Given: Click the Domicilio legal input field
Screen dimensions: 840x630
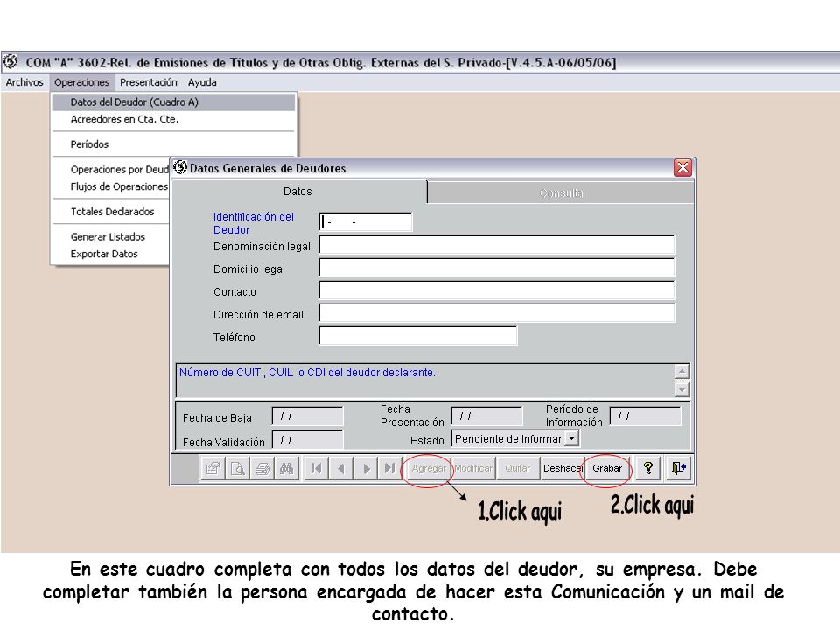Looking at the screenshot, I should 497,268.
